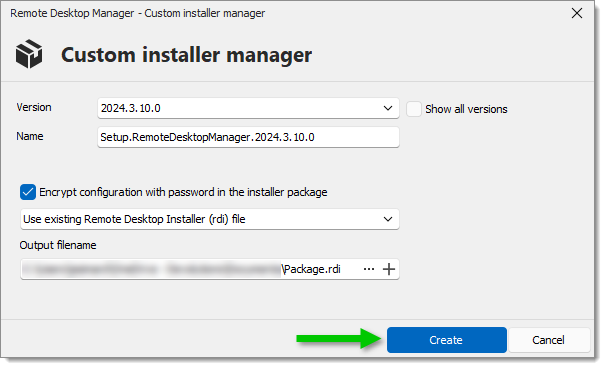Close the Custom installer manager window
The width and height of the screenshot is (605, 368).
click(x=577, y=14)
